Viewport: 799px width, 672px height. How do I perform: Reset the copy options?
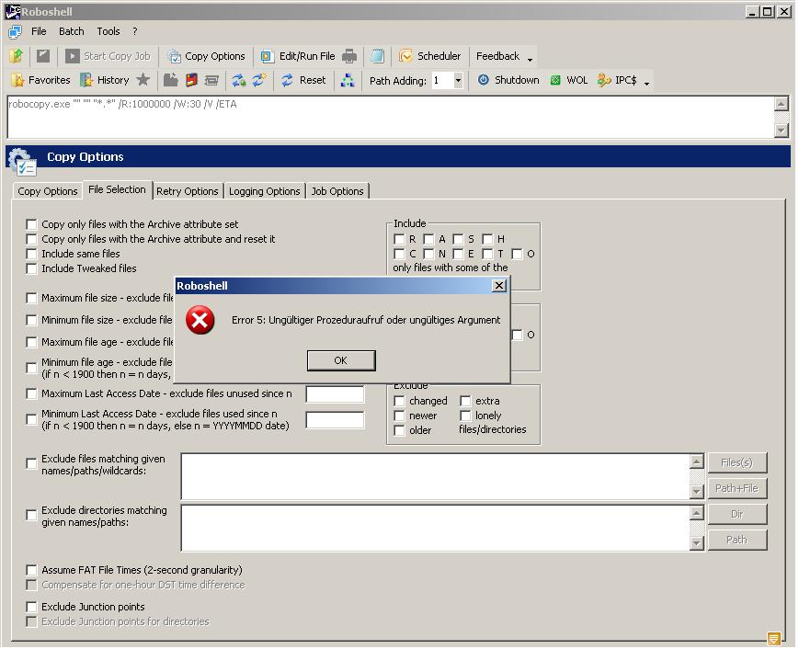click(303, 80)
